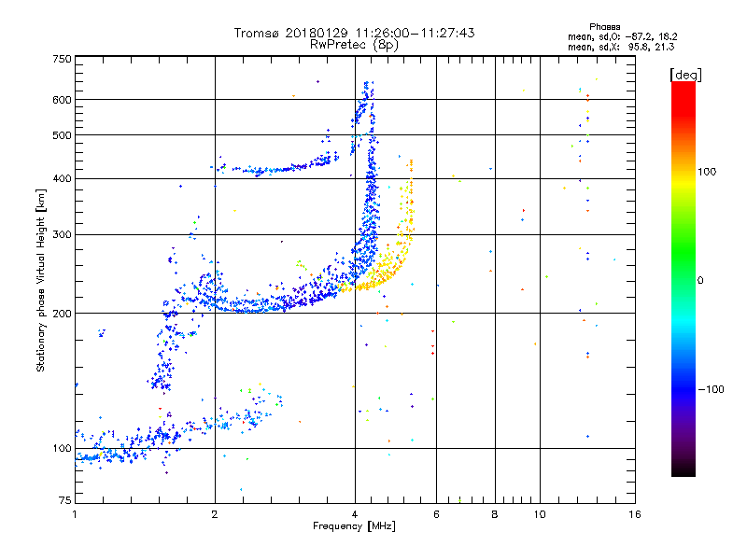Image resolution: width=747 pixels, height=560 pixels.
Task: Click y-axis tick label 600
Action: pyautogui.click(x=62, y=100)
